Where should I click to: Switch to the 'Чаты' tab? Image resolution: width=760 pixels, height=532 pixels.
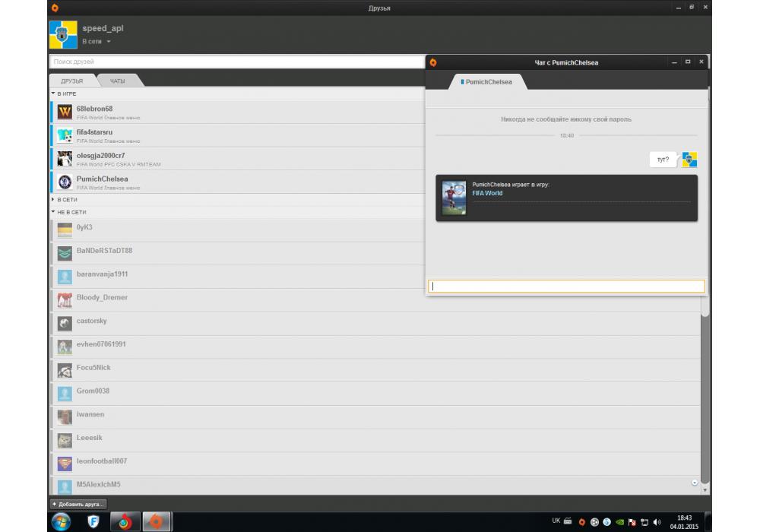tap(118, 81)
